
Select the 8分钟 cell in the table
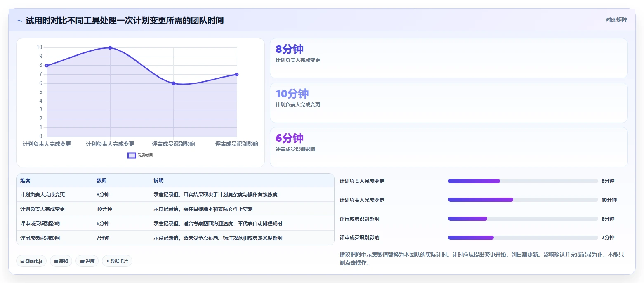tap(103, 195)
